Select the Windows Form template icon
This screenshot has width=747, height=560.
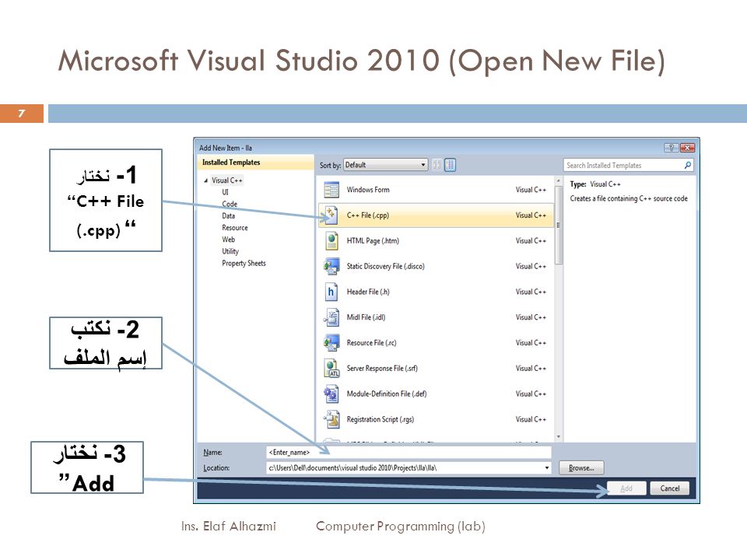coord(331,190)
